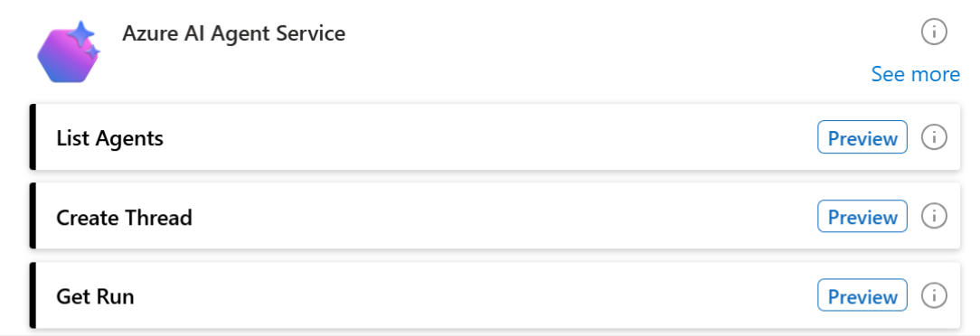This screenshot has width=980, height=336.
Task: Click the large sparkle star on the logo
Action: coord(80,34)
